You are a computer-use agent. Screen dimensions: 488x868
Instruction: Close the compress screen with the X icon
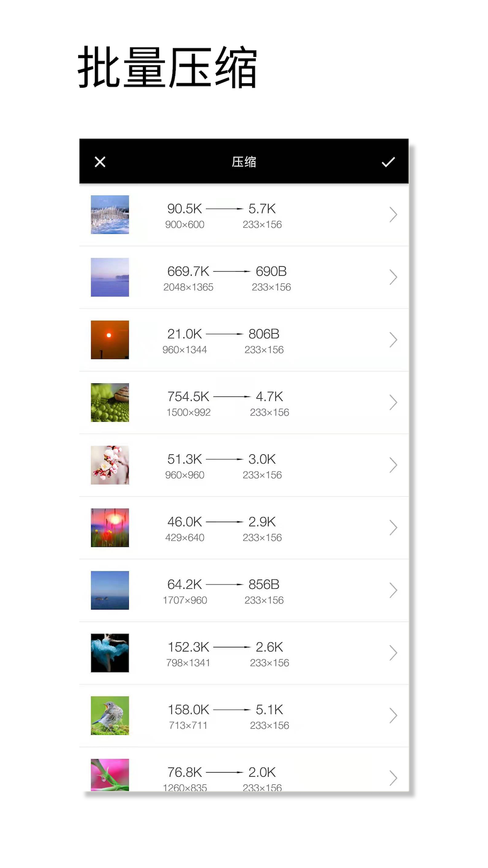(x=100, y=162)
